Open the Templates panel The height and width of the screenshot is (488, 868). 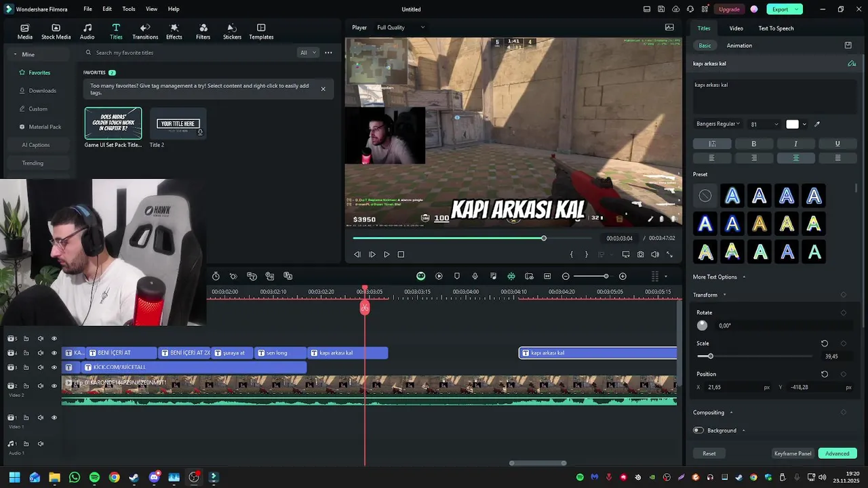point(261,32)
